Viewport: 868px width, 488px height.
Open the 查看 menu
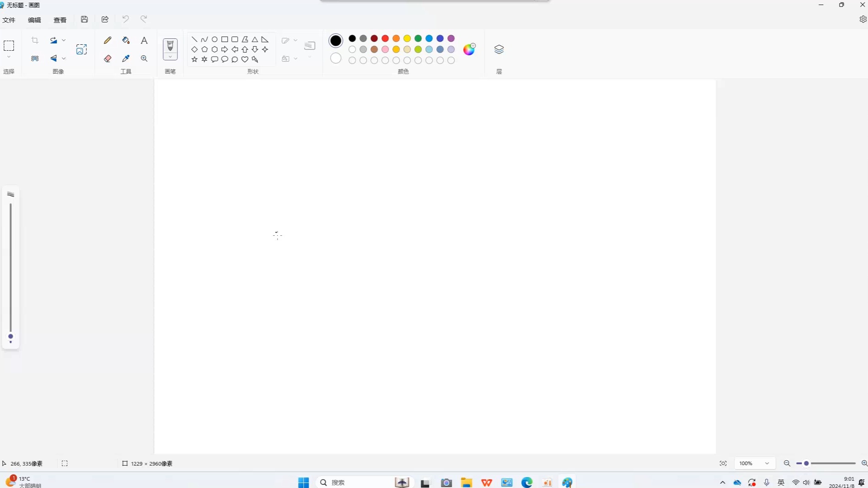[60, 20]
